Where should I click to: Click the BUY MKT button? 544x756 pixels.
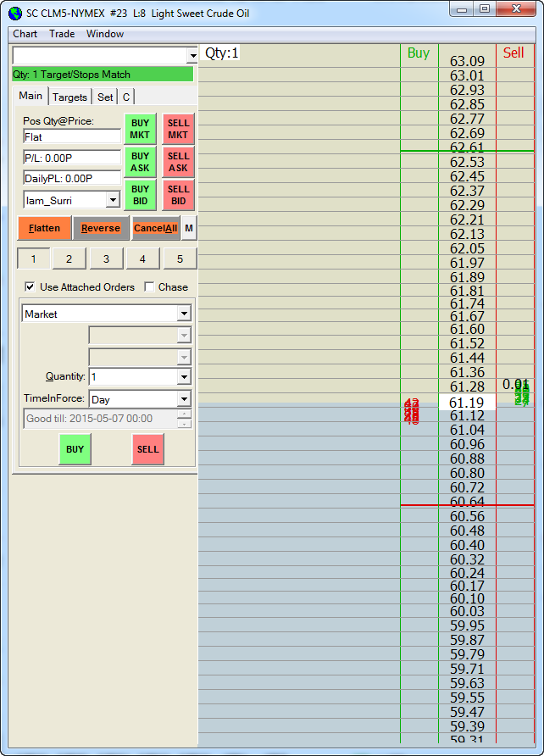[140, 129]
